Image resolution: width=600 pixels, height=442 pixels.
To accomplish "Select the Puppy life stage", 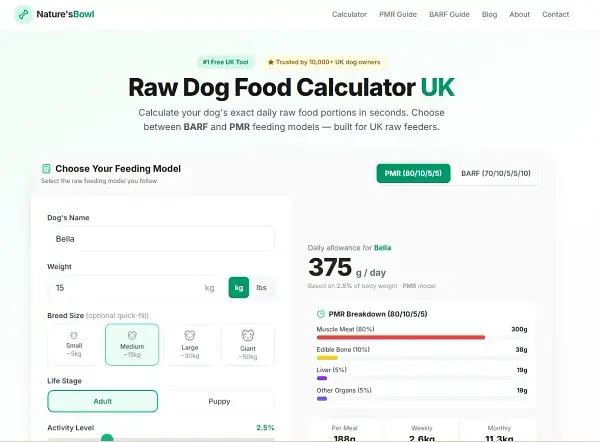I will 217,401.
